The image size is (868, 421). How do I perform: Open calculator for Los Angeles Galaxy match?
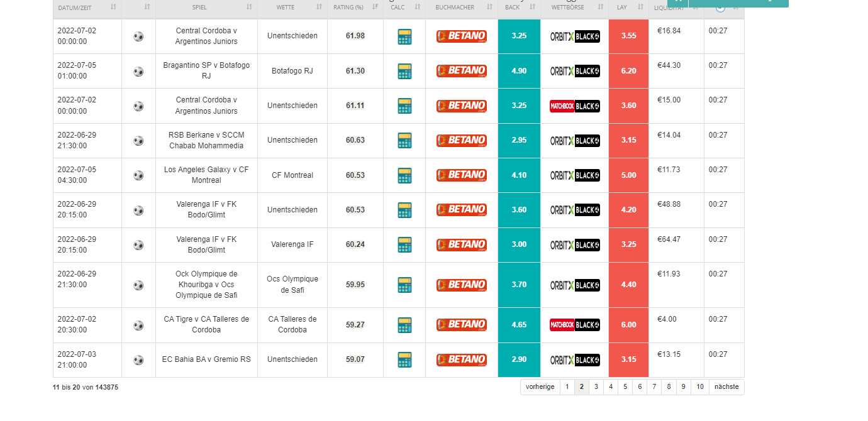click(x=404, y=175)
